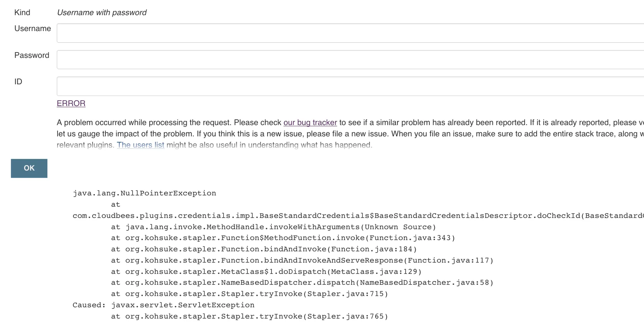Click the 'Username with password' kind text
Image resolution: width=644 pixels, height=324 pixels.
[102, 12]
